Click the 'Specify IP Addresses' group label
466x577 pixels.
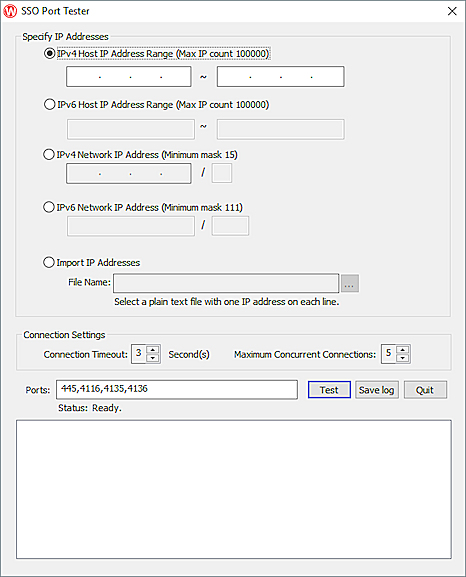[66, 37]
